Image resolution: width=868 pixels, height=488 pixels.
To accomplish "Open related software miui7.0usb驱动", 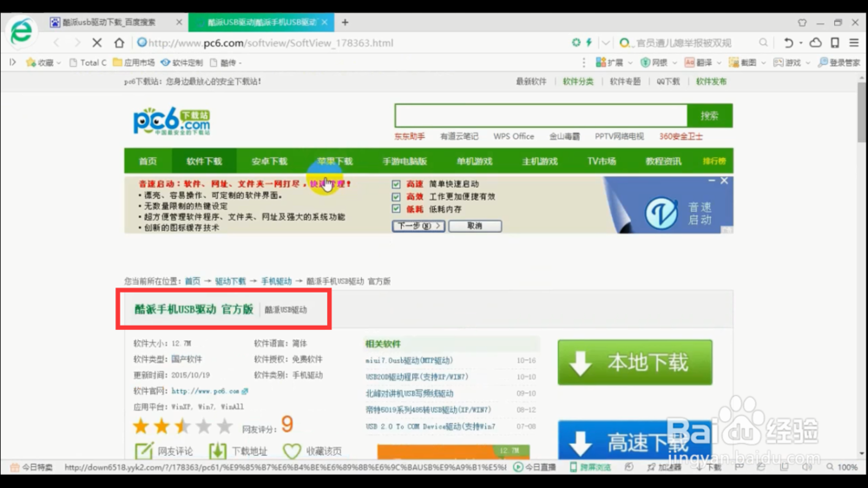I will point(409,360).
